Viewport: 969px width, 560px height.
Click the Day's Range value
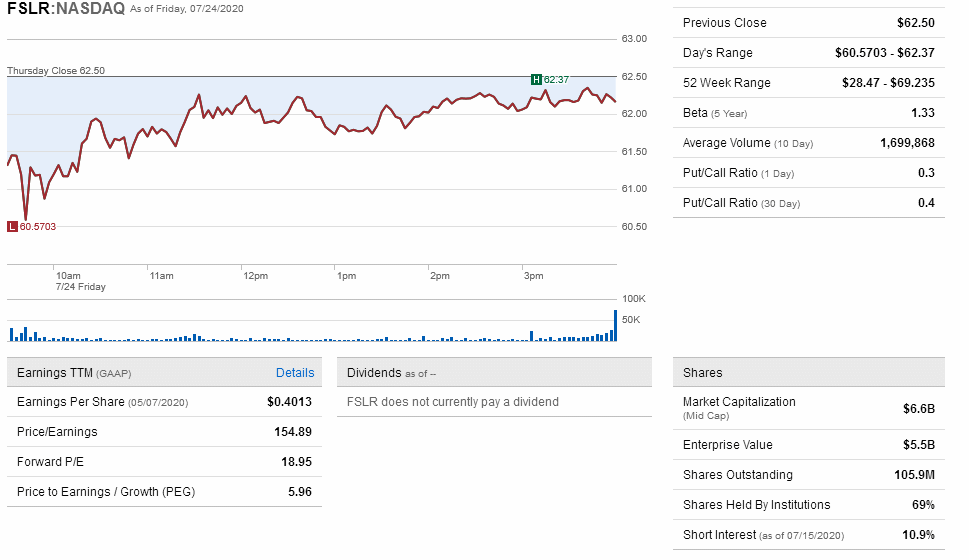pos(885,53)
